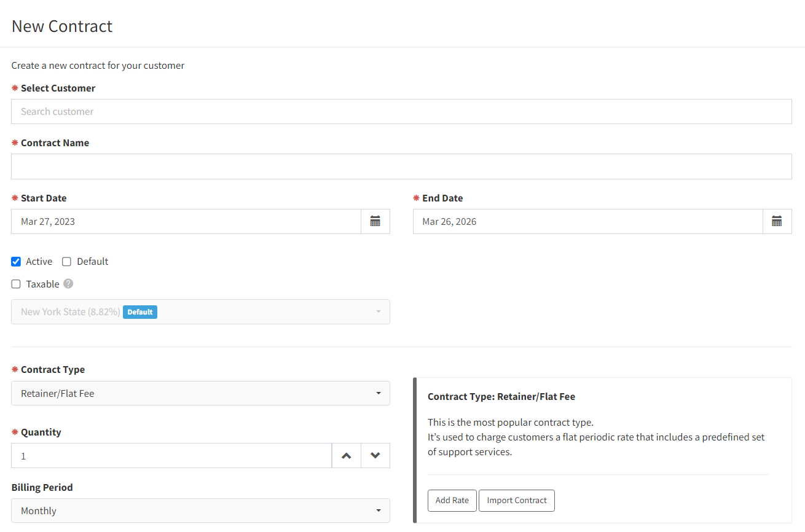Screen dimensions: 805x532
Task: Click the Taxable help question mark icon
Action: click(x=68, y=284)
